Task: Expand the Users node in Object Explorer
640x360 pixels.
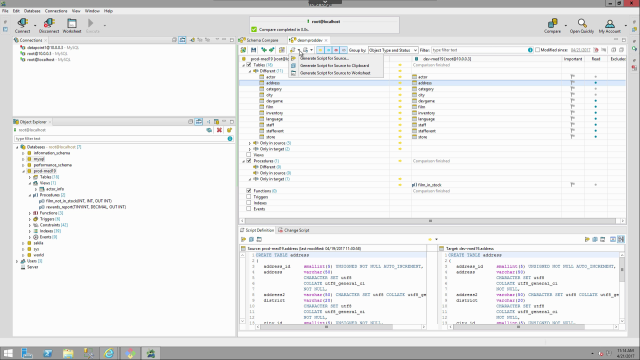Action: pos(17,261)
